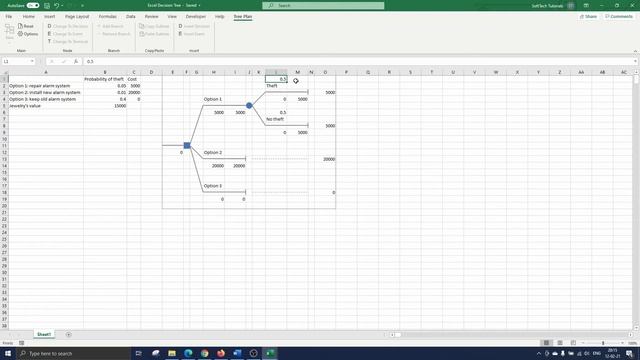This screenshot has width=640, height=360.
Task: Click Change To Terminal in Node group
Action: (68, 41)
